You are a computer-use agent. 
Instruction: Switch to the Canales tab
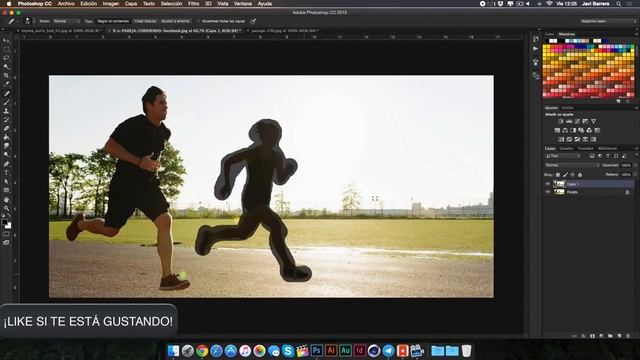click(x=567, y=148)
